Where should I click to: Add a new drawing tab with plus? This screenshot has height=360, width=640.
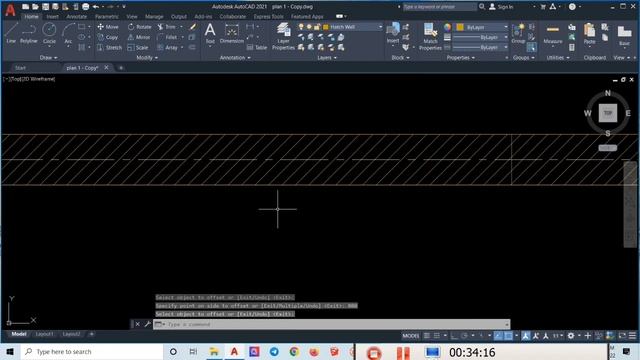pos(121,68)
